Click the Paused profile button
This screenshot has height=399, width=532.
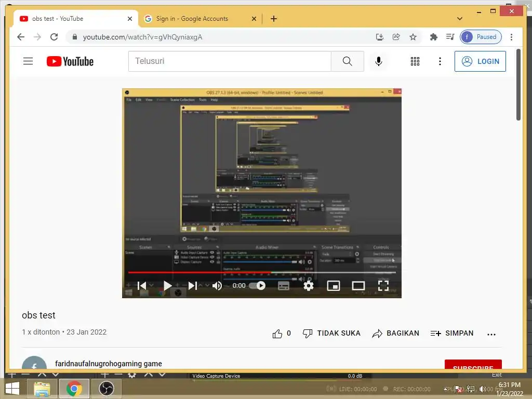click(481, 37)
